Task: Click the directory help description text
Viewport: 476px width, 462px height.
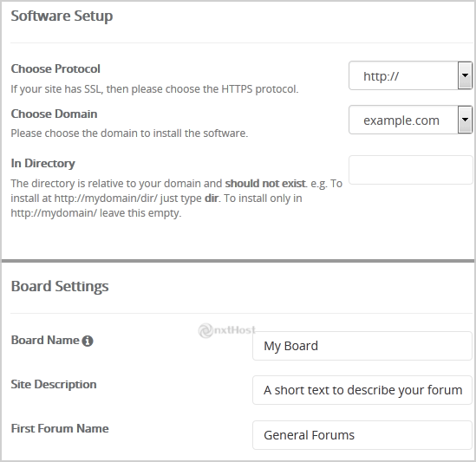Action: pyautogui.click(x=177, y=198)
